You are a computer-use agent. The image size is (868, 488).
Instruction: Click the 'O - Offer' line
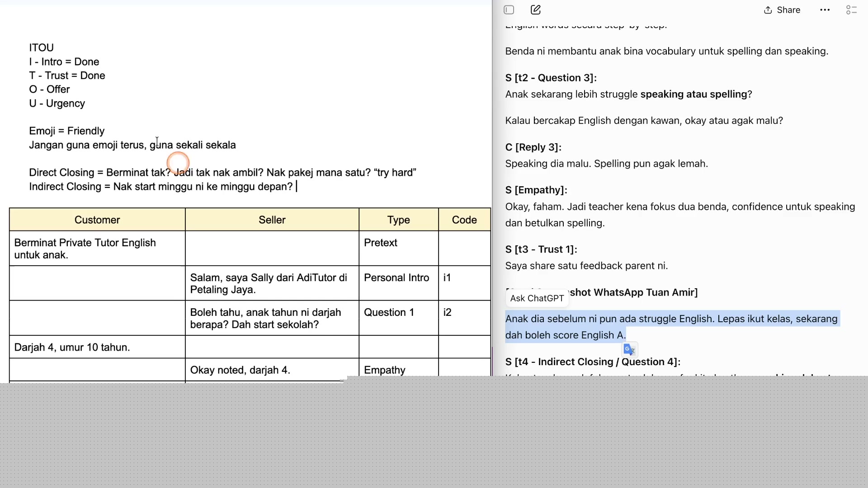pyautogui.click(x=50, y=89)
